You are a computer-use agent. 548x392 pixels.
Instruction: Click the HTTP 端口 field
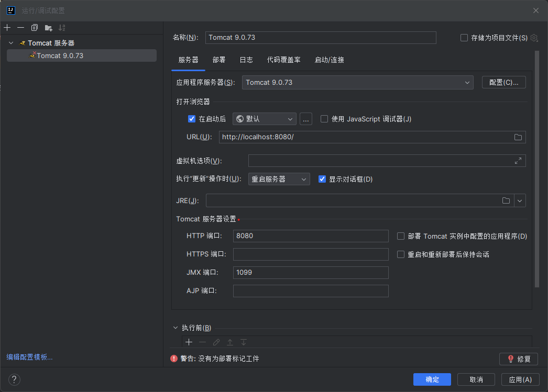point(311,236)
